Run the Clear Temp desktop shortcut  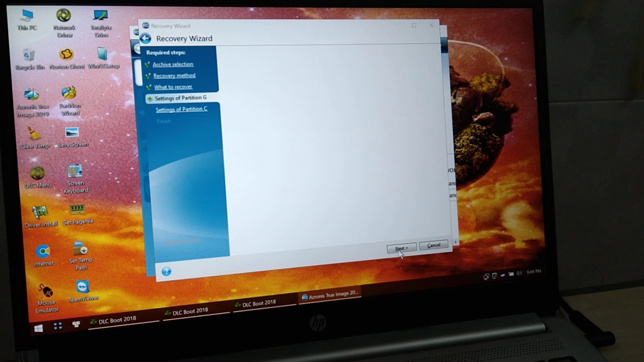[x=35, y=138]
